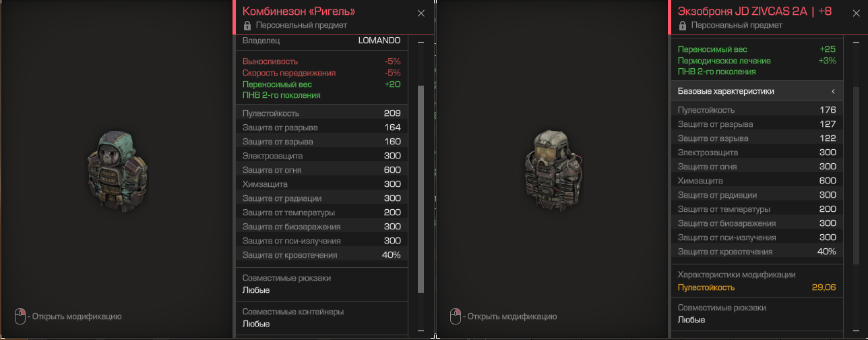
Task: Click the ПНВ 2-го поколения entry for Ригель
Action: click(x=282, y=95)
